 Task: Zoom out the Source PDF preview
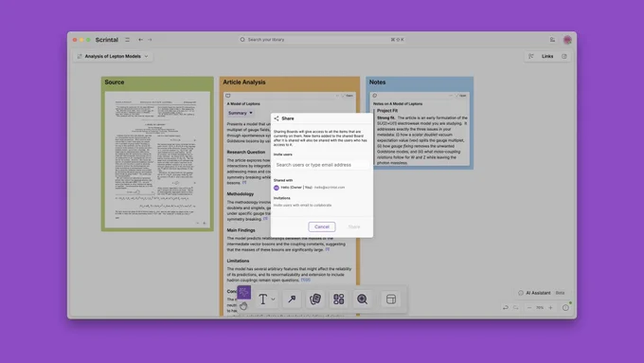point(197,224)
